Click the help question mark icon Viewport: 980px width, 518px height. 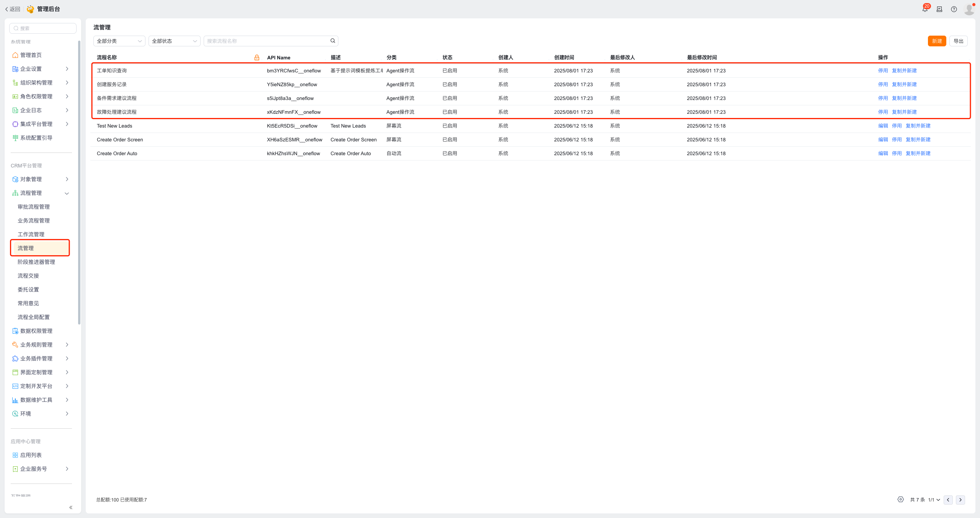coord(954,9)
